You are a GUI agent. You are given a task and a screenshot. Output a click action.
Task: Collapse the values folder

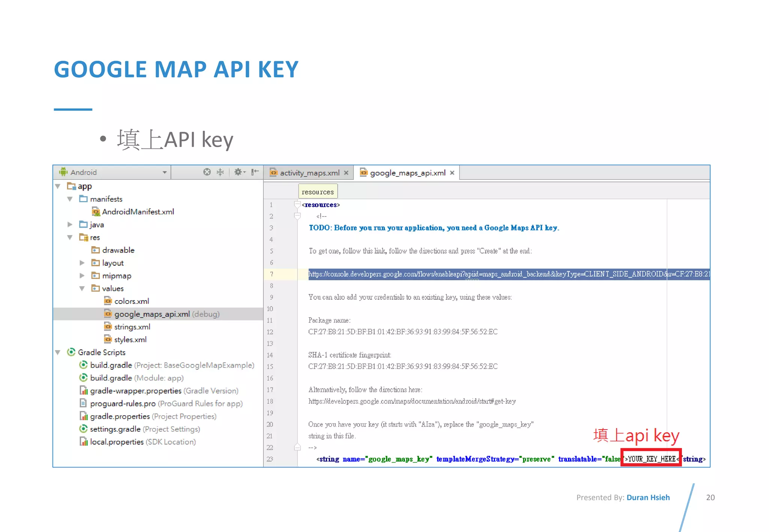[82, 288]
